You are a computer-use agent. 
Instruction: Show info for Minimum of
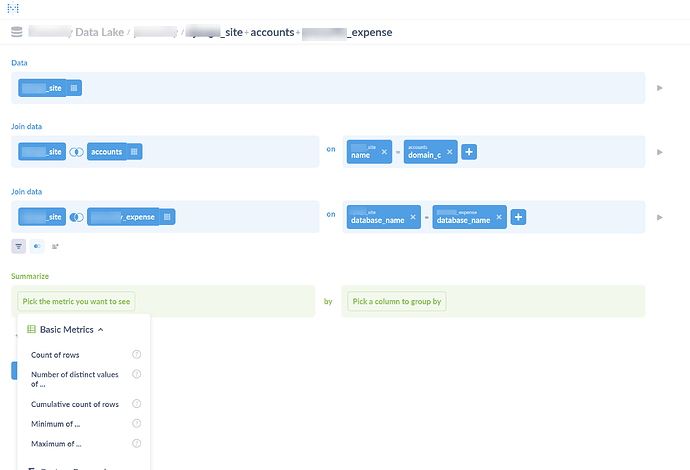tap(136, 423)
